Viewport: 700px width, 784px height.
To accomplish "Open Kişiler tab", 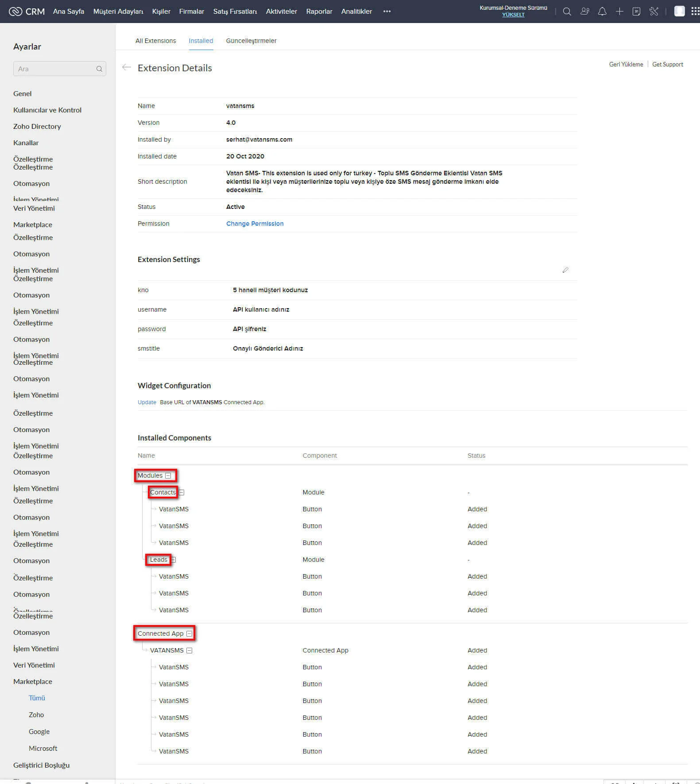I will tap(161, 12).
